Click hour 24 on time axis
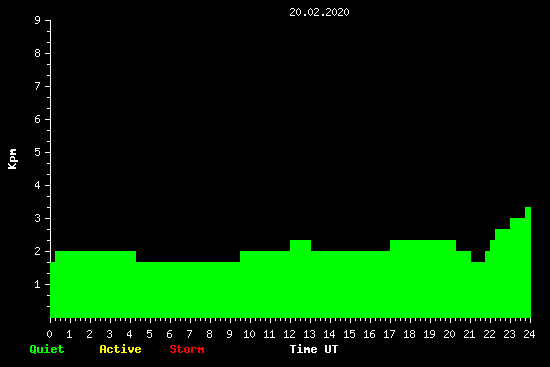The image size is (550, 367). click(x=529, y=334)
